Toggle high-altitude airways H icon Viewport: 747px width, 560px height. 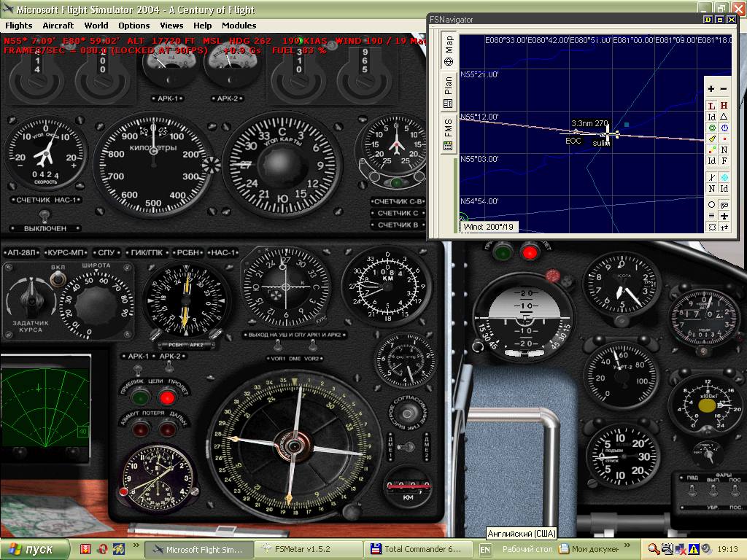724,106
